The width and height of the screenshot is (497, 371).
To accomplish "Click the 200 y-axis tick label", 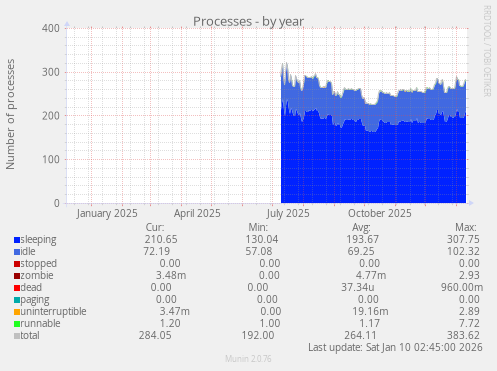I will point(51,116).
